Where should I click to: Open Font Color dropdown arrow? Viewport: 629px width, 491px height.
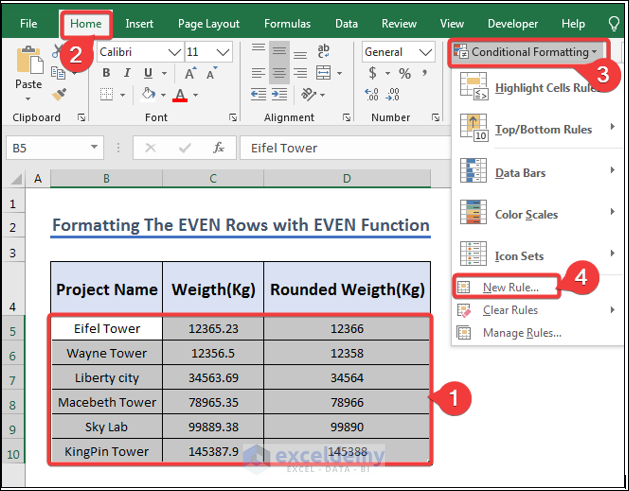195,95
